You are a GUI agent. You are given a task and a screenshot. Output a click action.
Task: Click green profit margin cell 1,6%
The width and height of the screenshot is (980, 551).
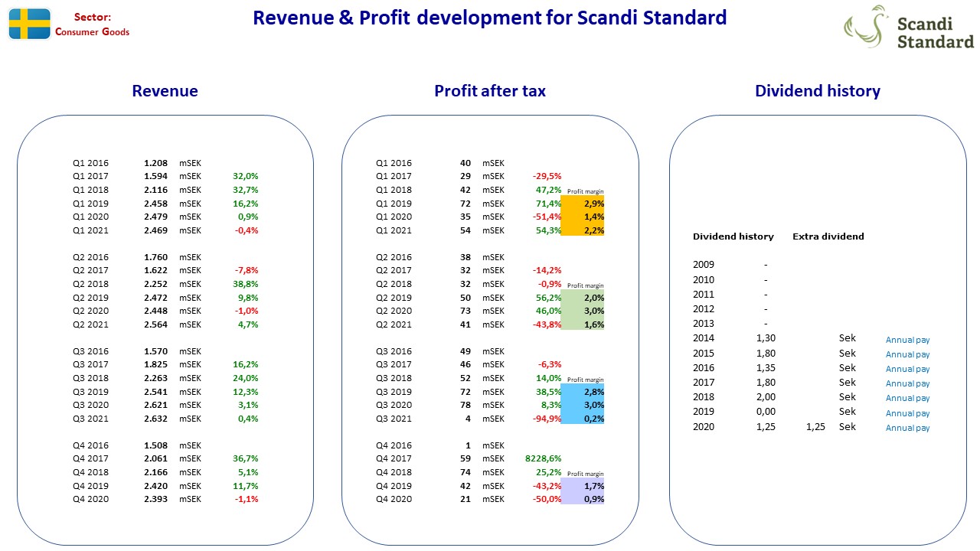point(583,324)
